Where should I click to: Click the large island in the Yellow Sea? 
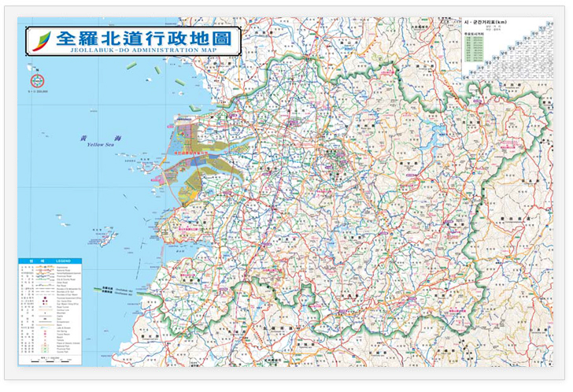pyautogui.click(x=104, y=235)
